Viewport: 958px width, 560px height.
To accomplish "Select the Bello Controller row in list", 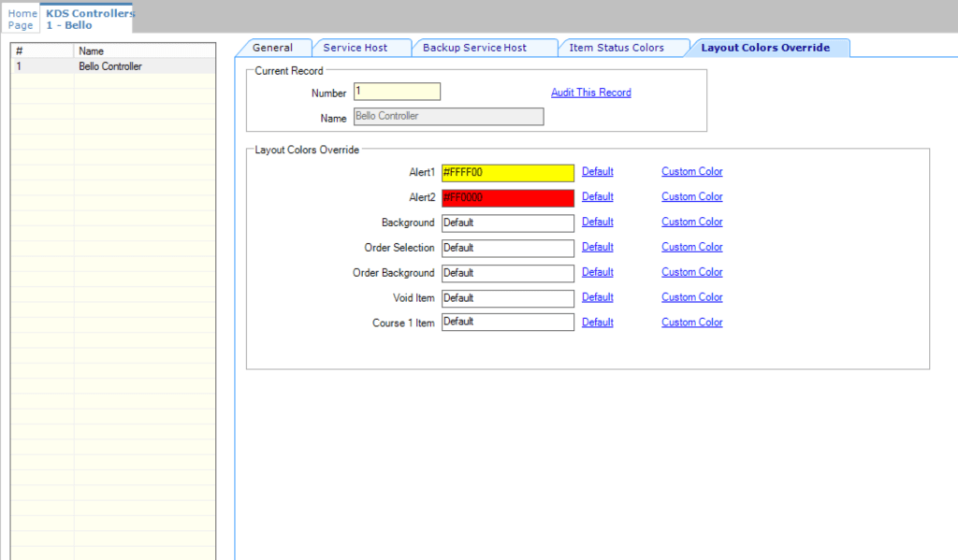I will (113, 66).
